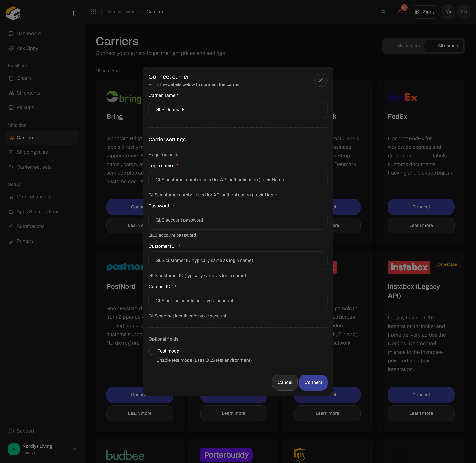Go to Shipments in sidebar

pos(42,93)
